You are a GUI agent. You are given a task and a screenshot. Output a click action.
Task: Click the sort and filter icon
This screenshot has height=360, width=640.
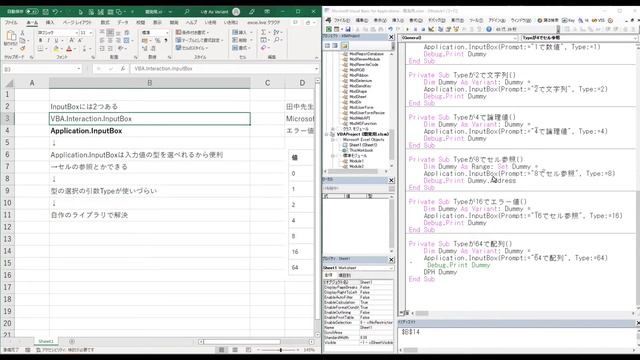pyautogui.click(x=277, y=32)
